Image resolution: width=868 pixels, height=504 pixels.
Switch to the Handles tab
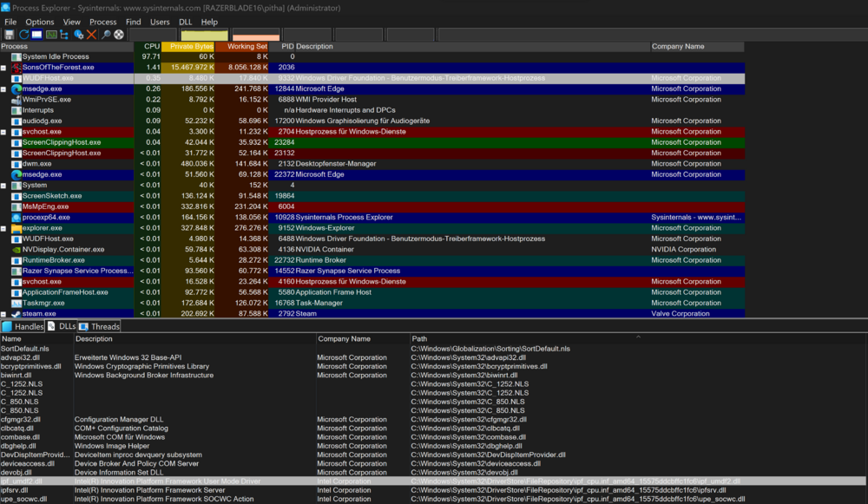pyautogui.click(x=23, y=326)
